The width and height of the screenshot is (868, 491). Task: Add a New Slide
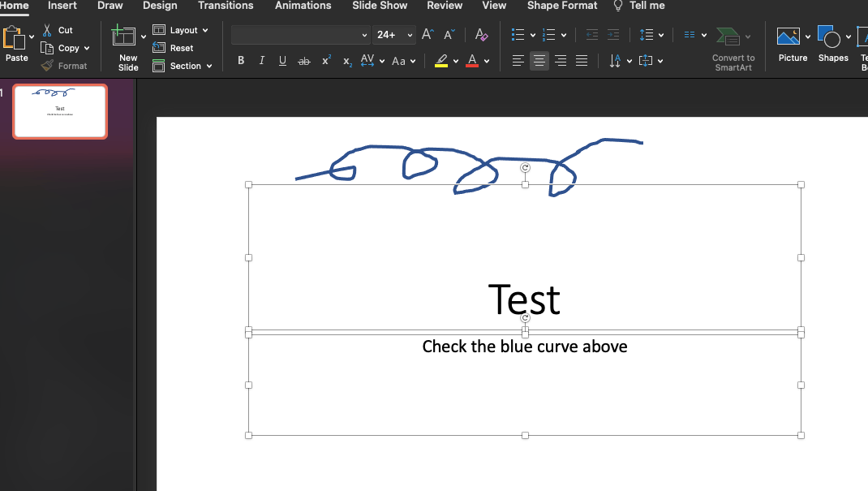(123, 36)
